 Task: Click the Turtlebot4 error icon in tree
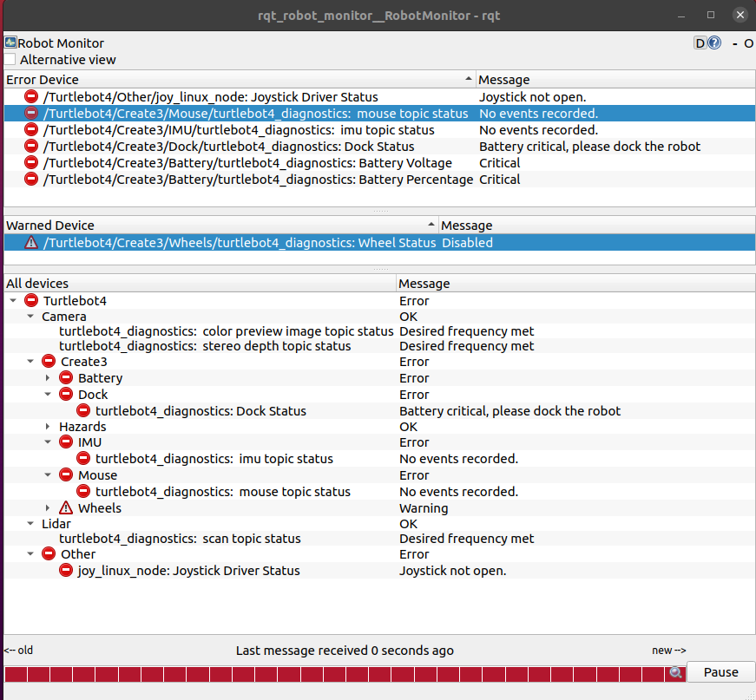click(x=31, y=300)
